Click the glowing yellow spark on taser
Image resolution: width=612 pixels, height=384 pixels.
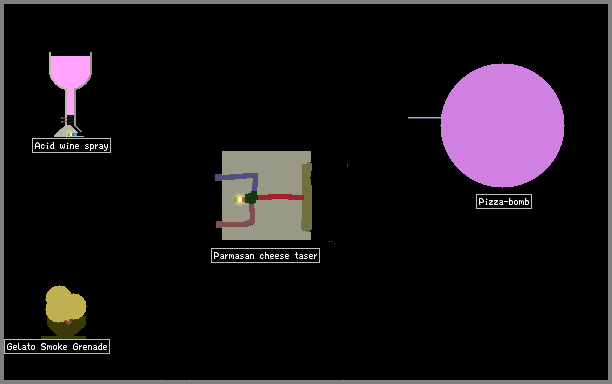(238, 199)
